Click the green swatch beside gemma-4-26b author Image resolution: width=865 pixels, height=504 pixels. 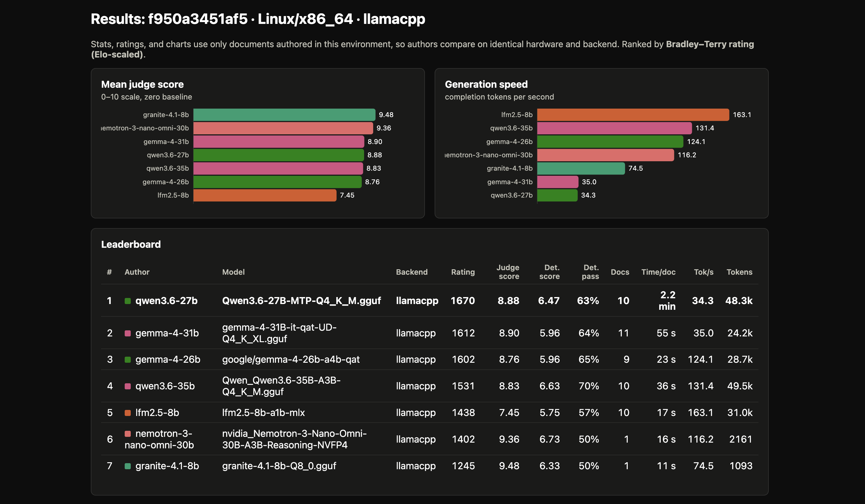point(128,360)
